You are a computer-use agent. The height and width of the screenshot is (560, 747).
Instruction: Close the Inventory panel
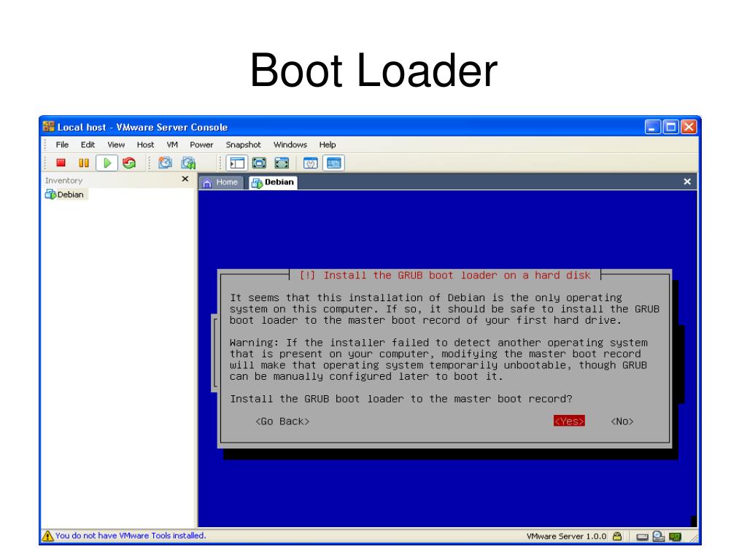click(x=185, y=179)
